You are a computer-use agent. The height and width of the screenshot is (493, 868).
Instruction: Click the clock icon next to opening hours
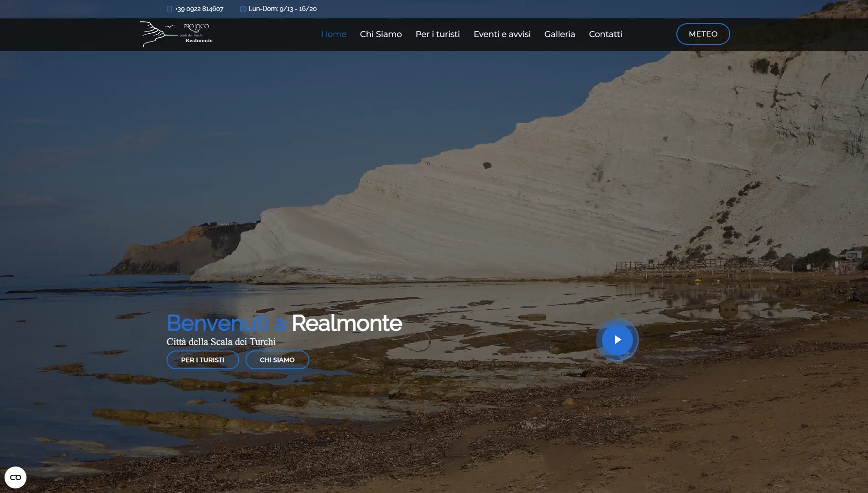pyautogui.click(x=243, y=9)
